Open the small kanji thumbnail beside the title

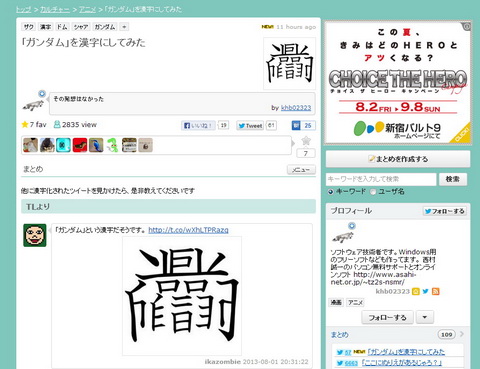click(x=289, y=63)
